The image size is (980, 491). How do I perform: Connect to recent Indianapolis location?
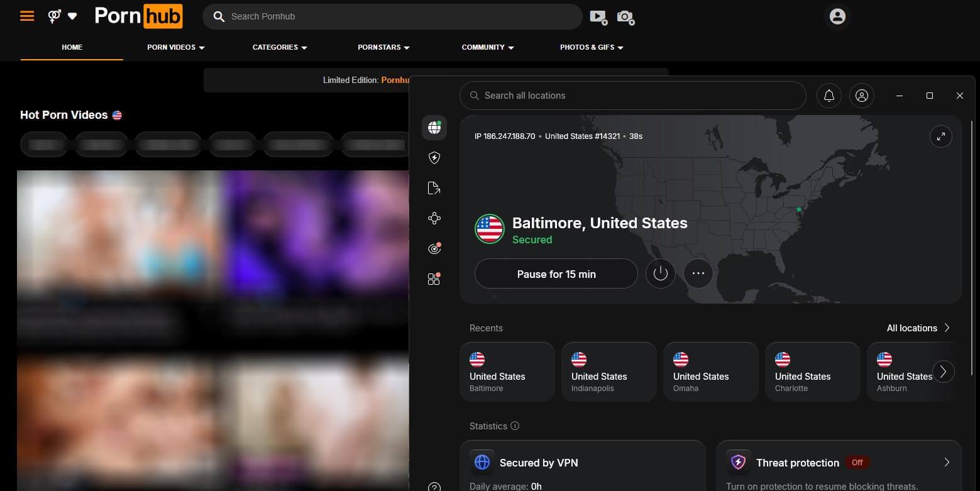tap(609, 372)
